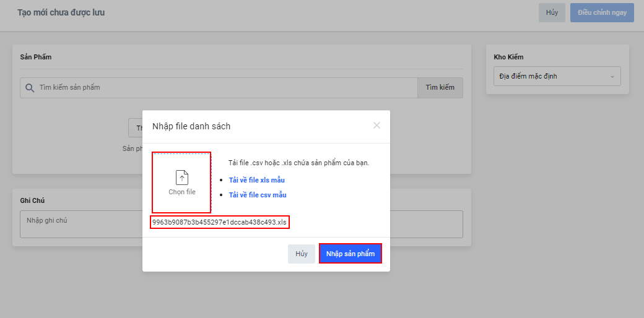
Task: Download the sample xls file
Action: click(x=257, y=180)
